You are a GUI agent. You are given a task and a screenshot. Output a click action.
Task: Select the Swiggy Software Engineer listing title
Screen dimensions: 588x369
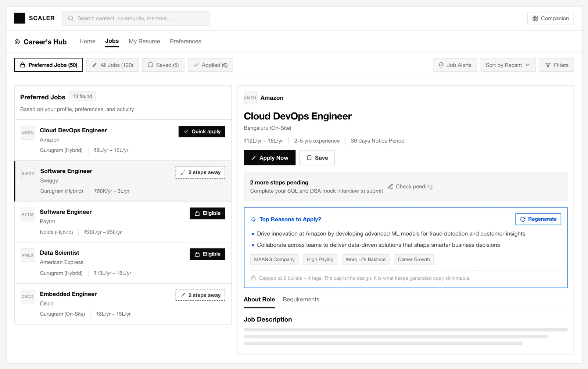[x=66, y=171]
